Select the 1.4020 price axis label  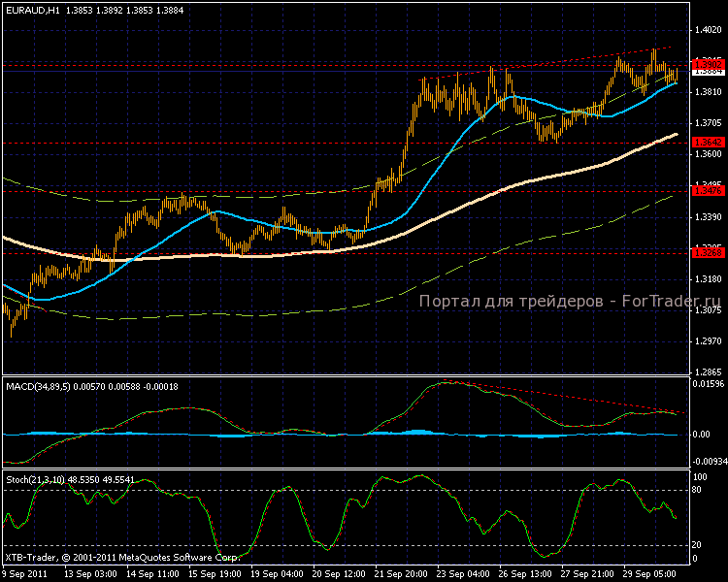click(708, 30)
